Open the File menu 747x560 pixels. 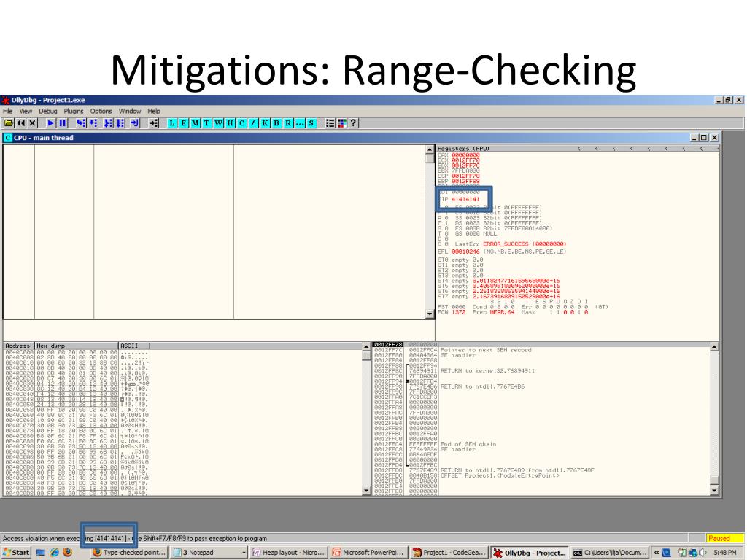(7, 111)
